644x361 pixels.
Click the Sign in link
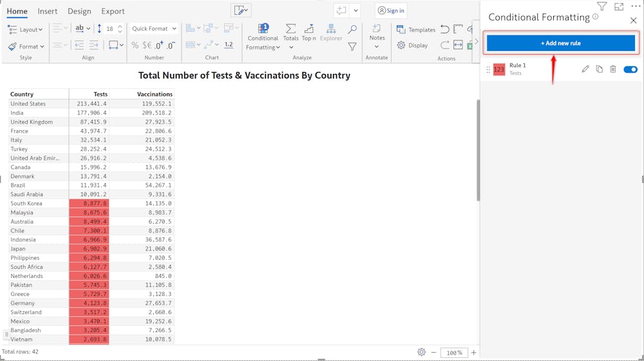pyautogui.click(x=391, y=11)
